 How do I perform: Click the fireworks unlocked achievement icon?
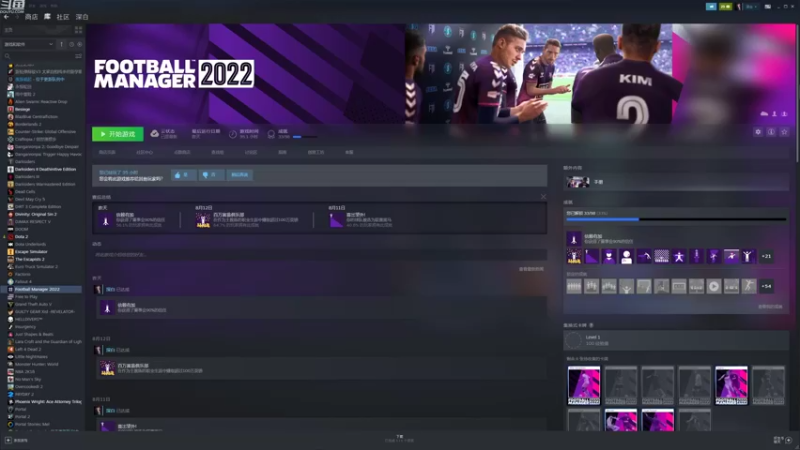[574, 256]
